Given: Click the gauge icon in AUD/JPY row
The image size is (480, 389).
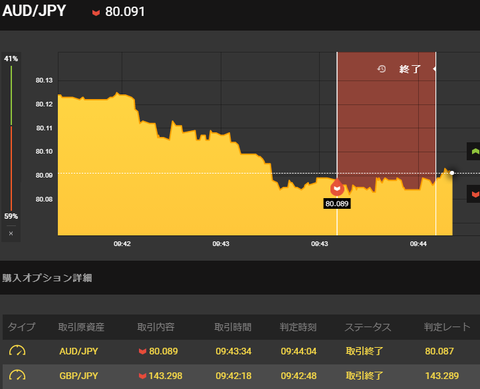Looking at the screenshot, I should point(17,351).
